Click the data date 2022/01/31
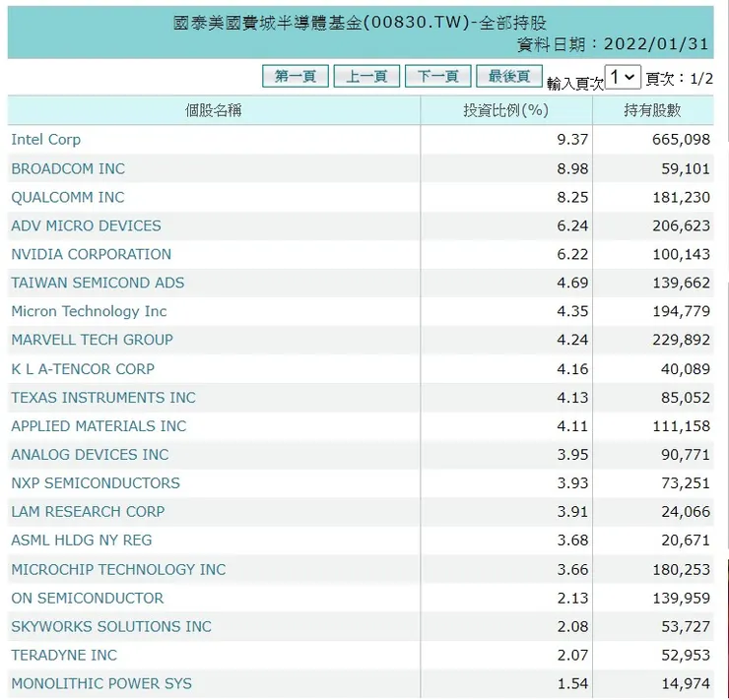Image resolution: width=729 pixels, height=700 pixels. 656,44
